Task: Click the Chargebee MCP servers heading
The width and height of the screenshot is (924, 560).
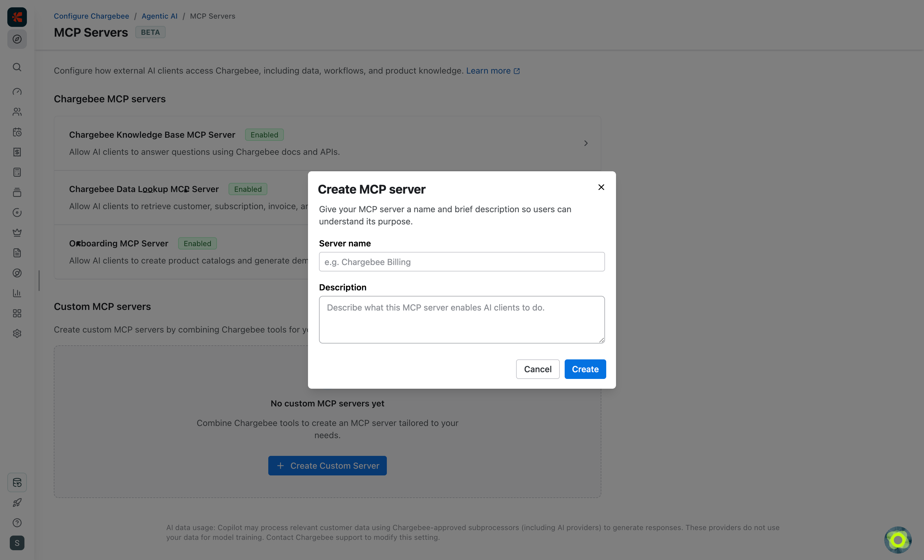Action: (x=109, y=99)
